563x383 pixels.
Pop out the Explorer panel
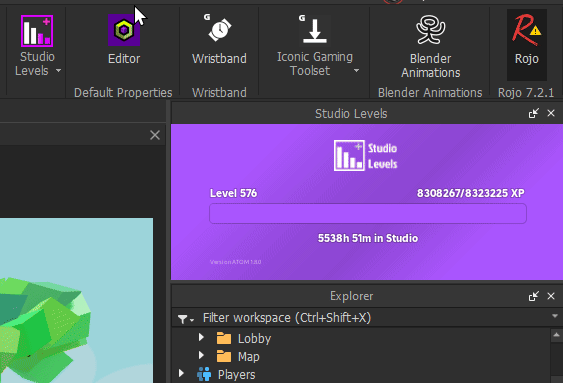pos(534,296)
